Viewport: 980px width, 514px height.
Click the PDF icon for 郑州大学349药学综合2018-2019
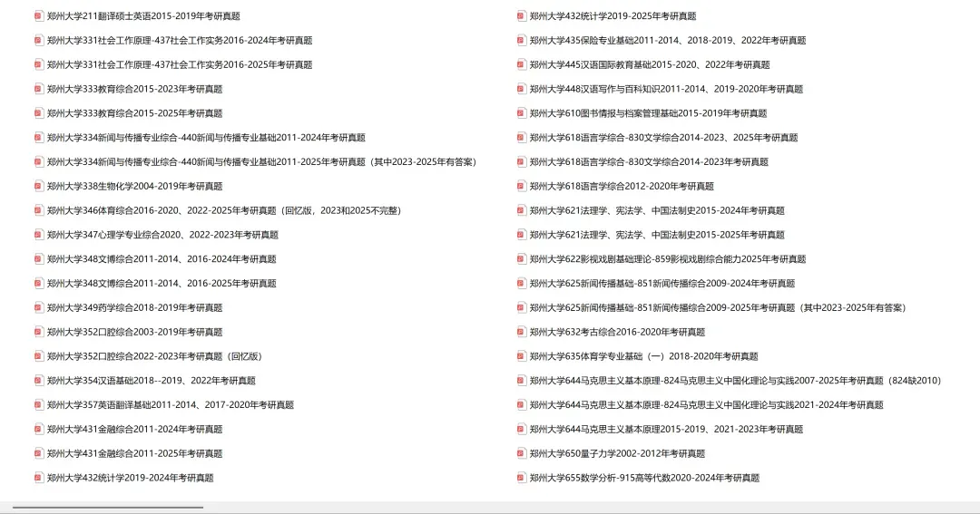[39, 308]
